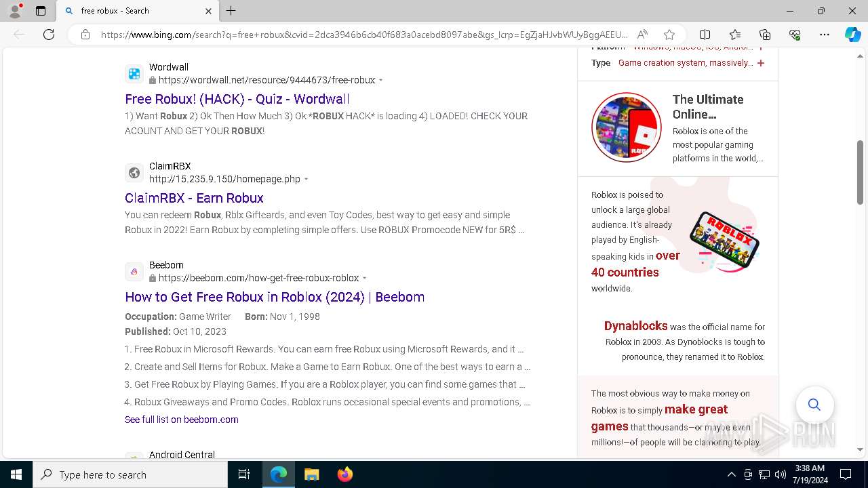The height and width of the screenshot is (488, 868).
Task: Select the free robux search tab
Action: [137, 11]
